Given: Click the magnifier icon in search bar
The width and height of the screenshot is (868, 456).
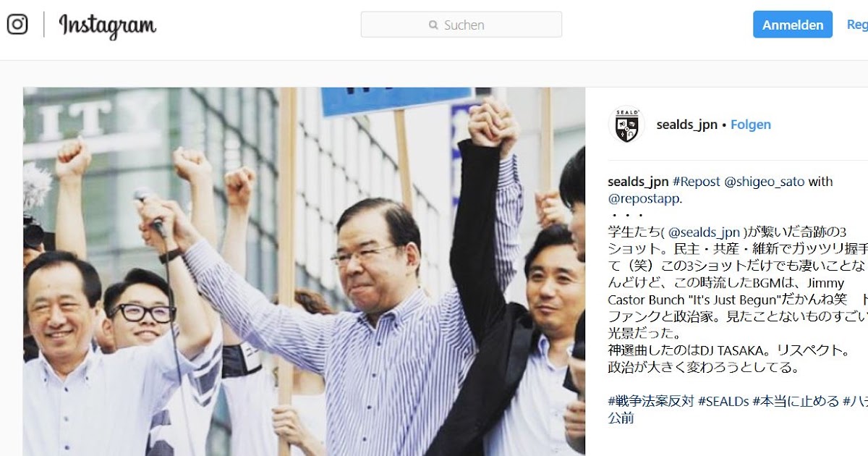Looking at the screenshot, I should tap(433, 25).
